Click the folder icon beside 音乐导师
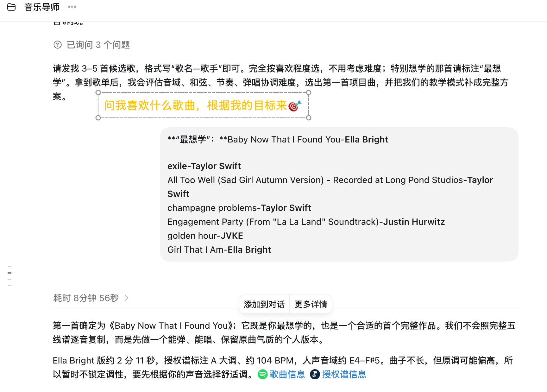 pyautogui.click(x=11, y=7)
